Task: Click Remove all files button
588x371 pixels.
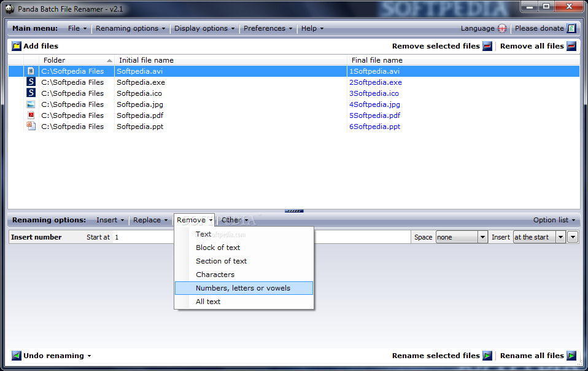Action: (x=538, y=46)
